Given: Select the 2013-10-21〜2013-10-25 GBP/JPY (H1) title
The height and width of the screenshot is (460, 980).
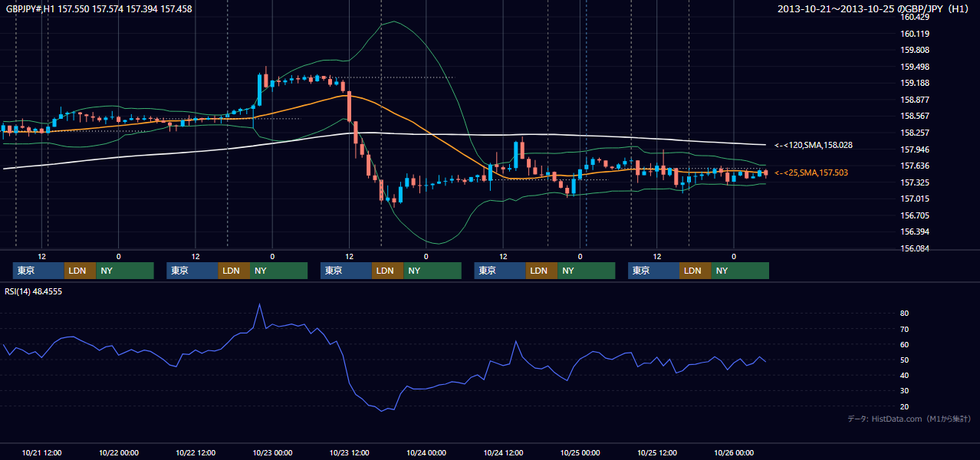Looking at the screenshot, I should coord(874,9).
